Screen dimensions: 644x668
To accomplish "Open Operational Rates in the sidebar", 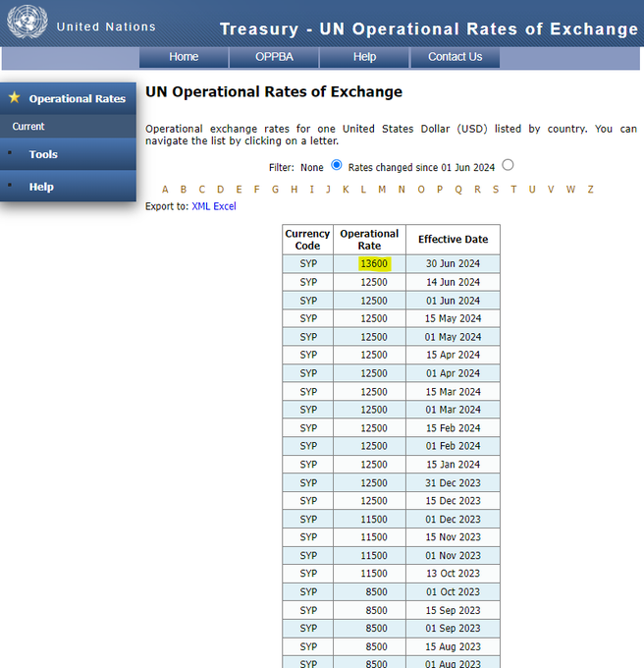I will click(x=68, y=98).
